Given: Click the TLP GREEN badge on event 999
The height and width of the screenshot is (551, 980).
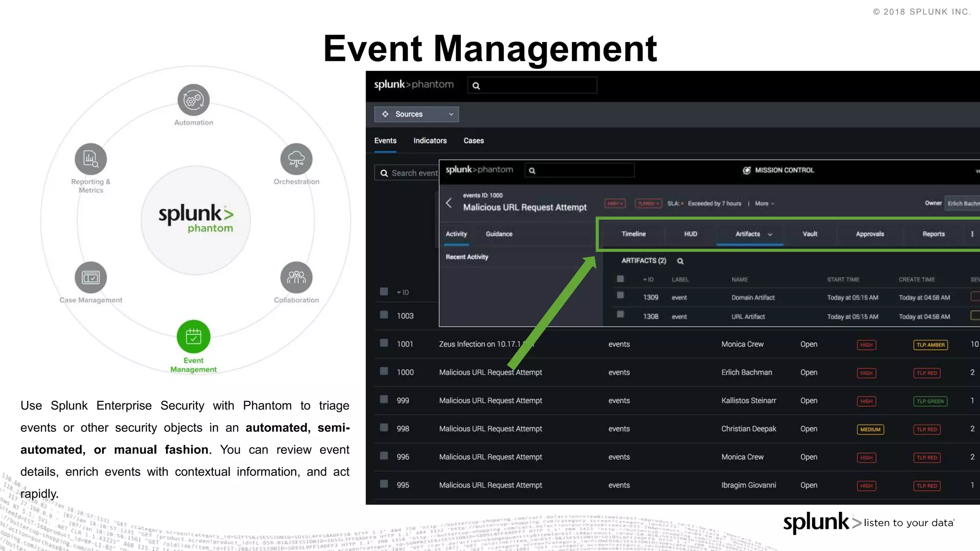Looking at the screenshot, I should (x=930, y=401).
